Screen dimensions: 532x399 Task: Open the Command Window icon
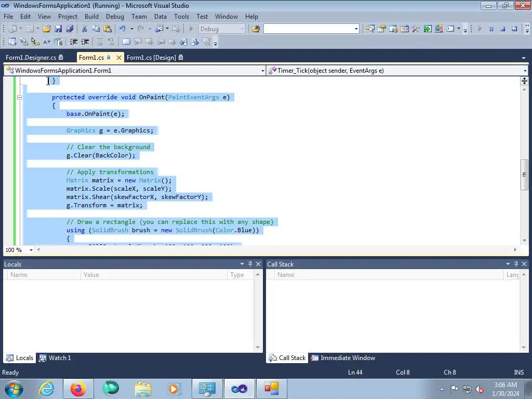click(450, 29)
